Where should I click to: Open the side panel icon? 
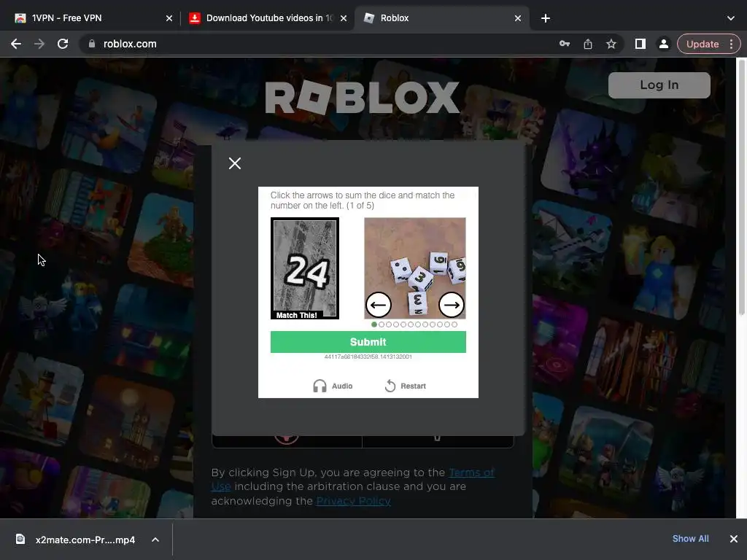click(x=640, y=44)
